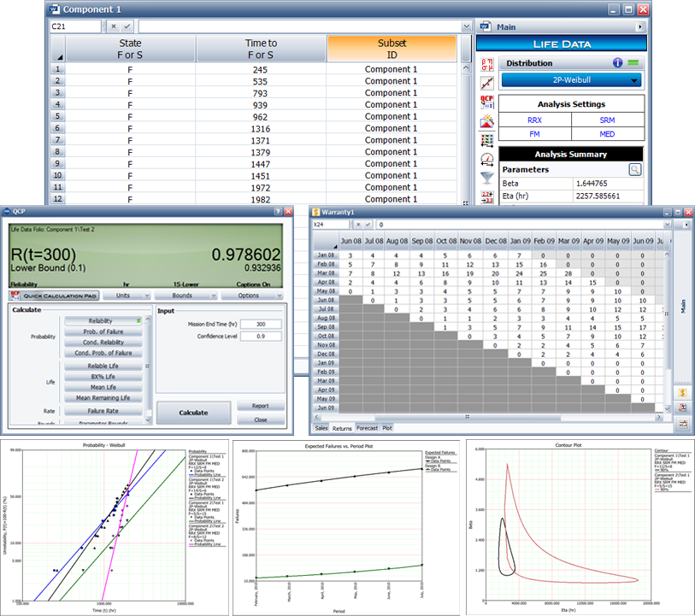Open the 2P-Weibull distribution dropdown
Image resolution: width=695 pixels, height=616 pixels.
[571, 80]
